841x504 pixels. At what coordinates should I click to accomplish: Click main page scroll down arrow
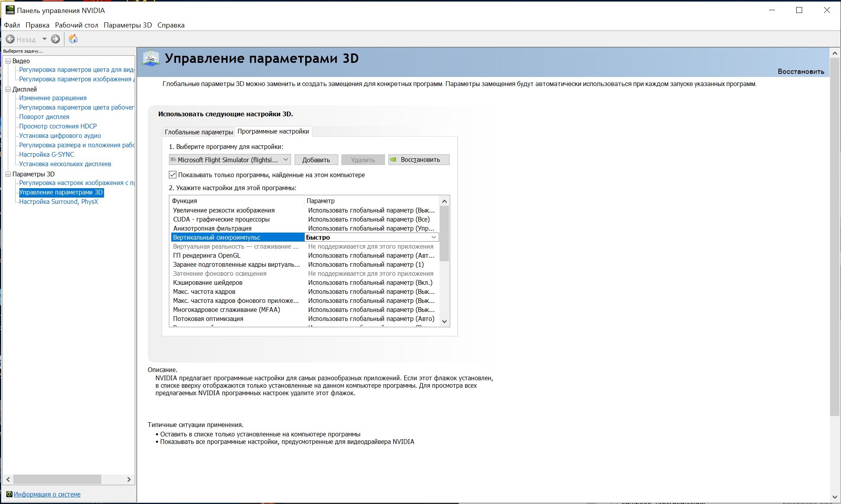click(x=835, y=497)
